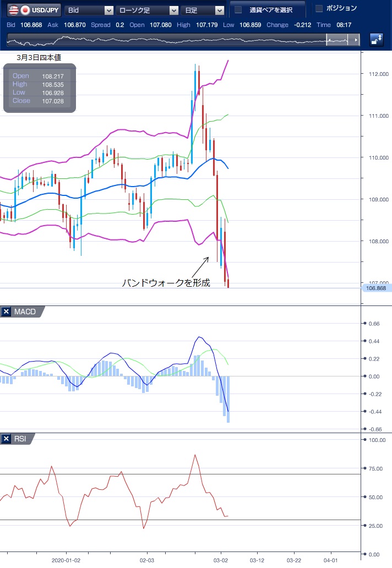Close the MACD indicator panel
The image size is (392, 568).
pos(7,312)
